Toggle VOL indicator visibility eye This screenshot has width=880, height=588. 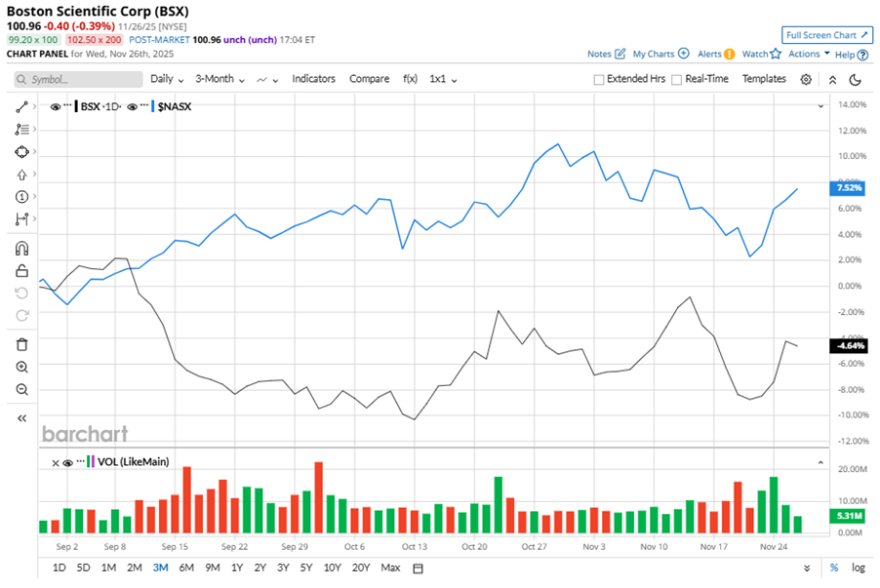pyautogui.click(x=68, y=463)
